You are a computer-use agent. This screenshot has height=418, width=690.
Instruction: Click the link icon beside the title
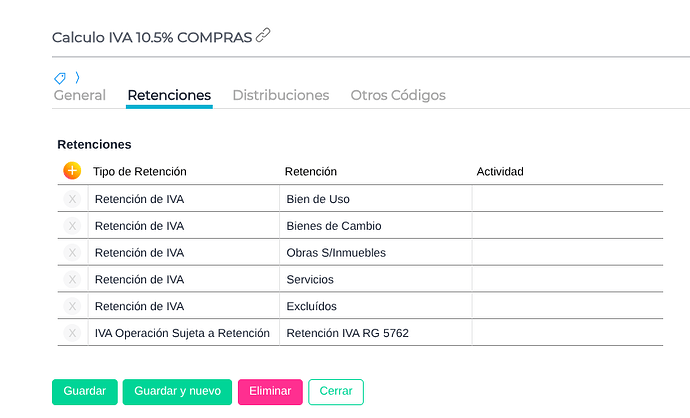[x=264, y=36]
